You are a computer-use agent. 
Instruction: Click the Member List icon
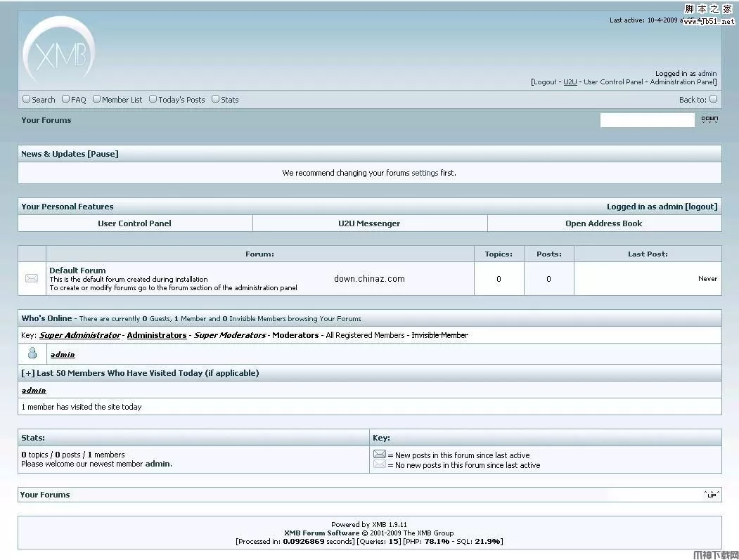tap(96, 99)
